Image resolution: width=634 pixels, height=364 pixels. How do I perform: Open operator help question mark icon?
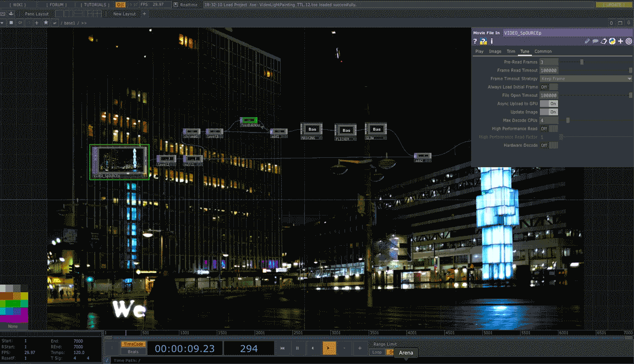[x=475, y=41]
